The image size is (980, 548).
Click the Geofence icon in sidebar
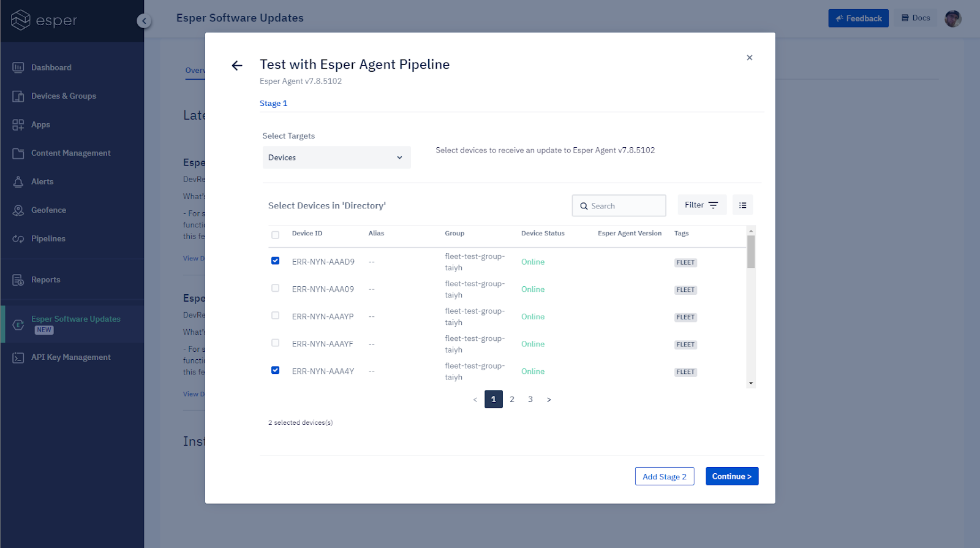[18, 210]
